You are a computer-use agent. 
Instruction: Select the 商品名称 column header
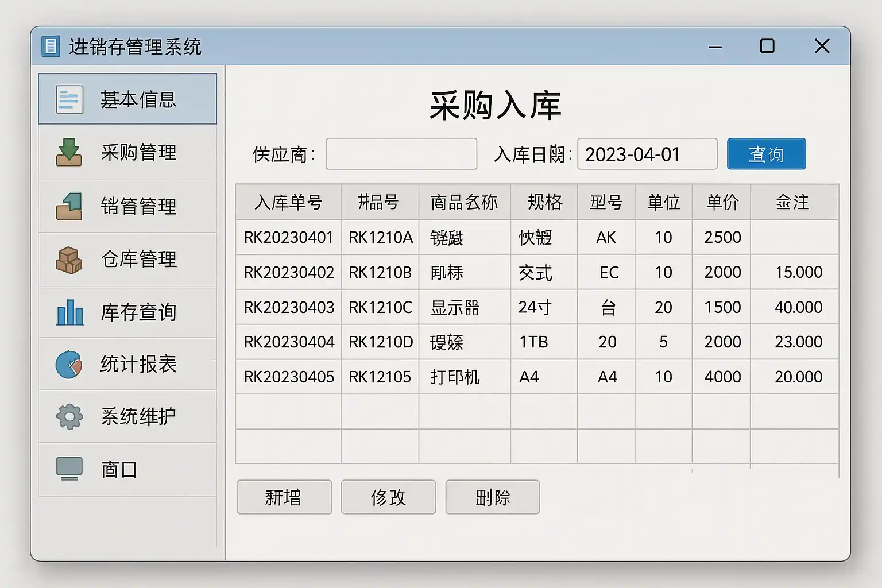[465, 202]
